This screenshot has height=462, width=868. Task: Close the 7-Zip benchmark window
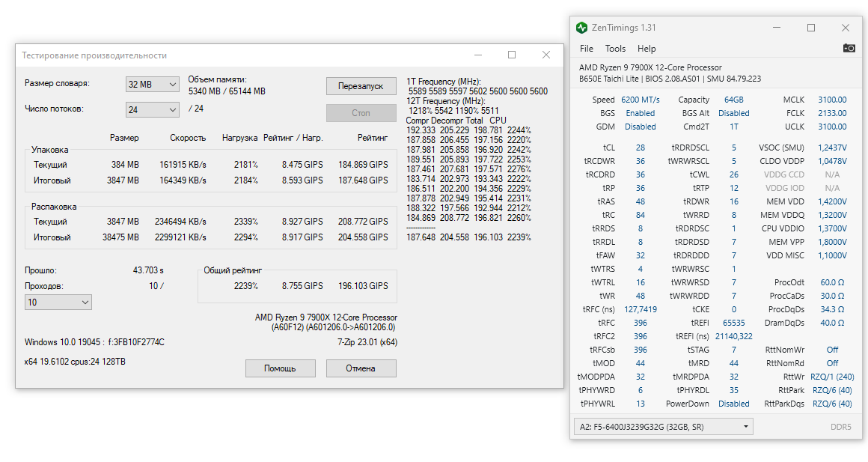(545, 55)
